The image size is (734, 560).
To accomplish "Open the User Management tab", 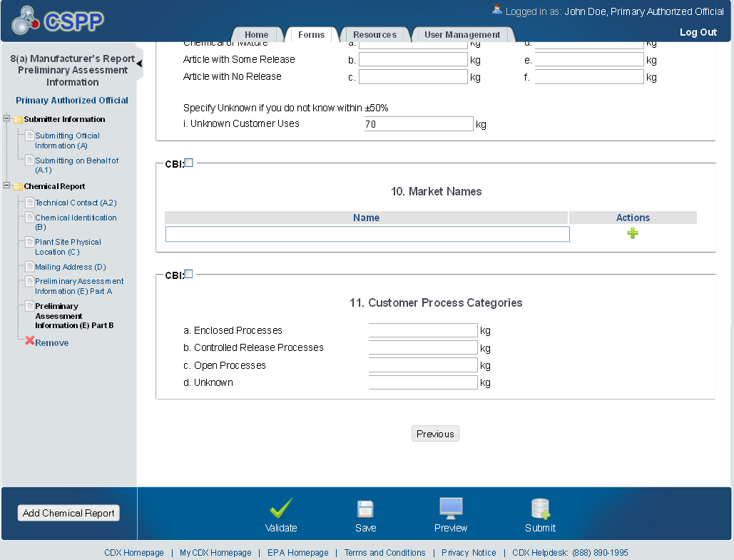I will click(462, 35).
